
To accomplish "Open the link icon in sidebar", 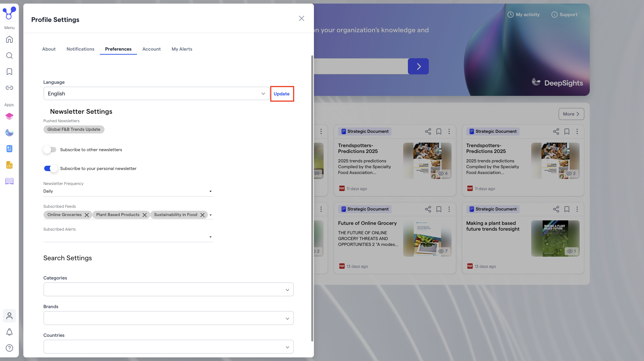I will [9, 88].
